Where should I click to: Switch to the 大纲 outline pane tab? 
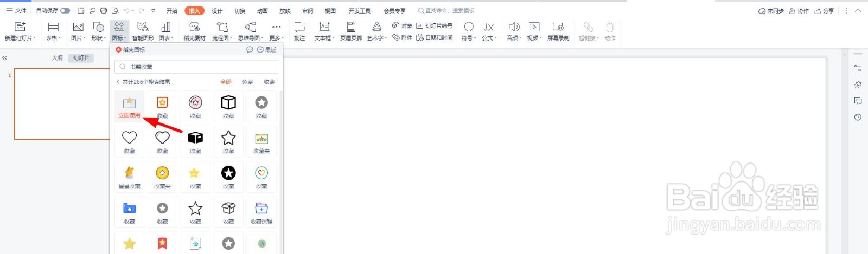pyautogui.click(x=58, y=58)
